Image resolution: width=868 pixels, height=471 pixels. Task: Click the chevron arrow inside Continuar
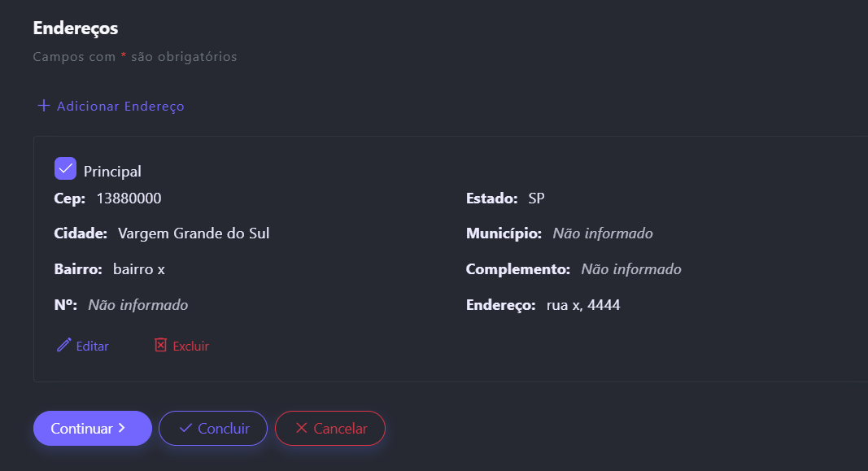121,428
